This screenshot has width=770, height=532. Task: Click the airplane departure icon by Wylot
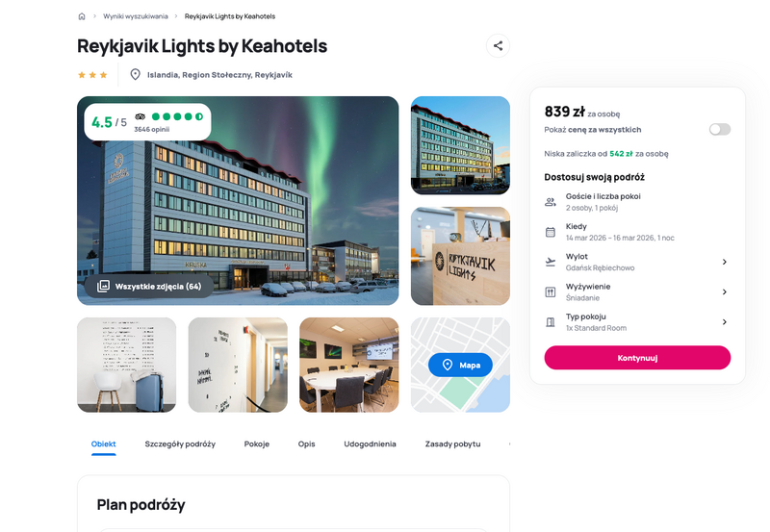coord(551,262)
